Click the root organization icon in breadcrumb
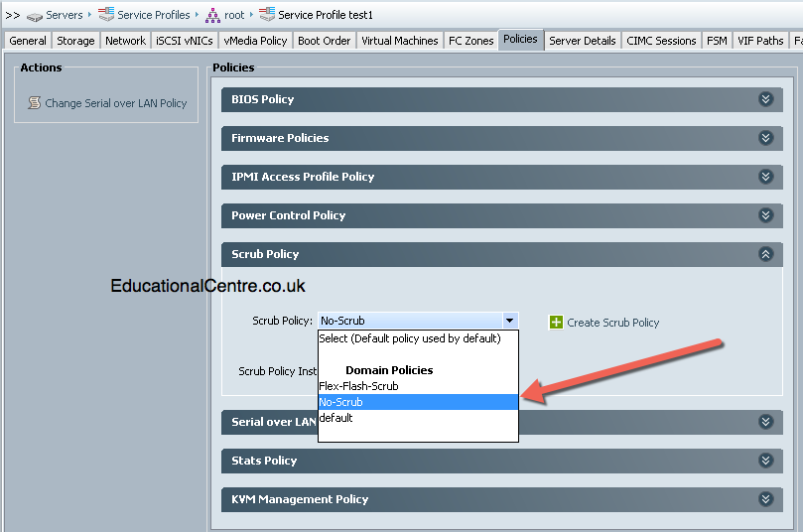803x532 pixels. coord(212,16)
